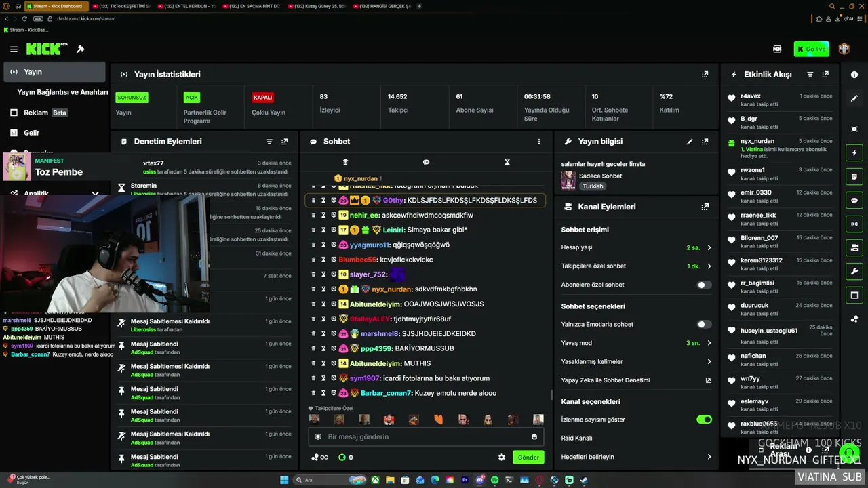868x488 pixels.
Task: Pop out the Kanal Eylemleri panel
Action: click(705, 207)
